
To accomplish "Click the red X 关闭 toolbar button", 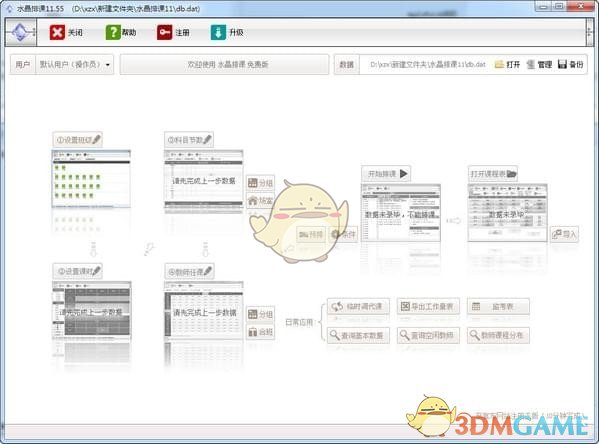I will tap(66, 32).
